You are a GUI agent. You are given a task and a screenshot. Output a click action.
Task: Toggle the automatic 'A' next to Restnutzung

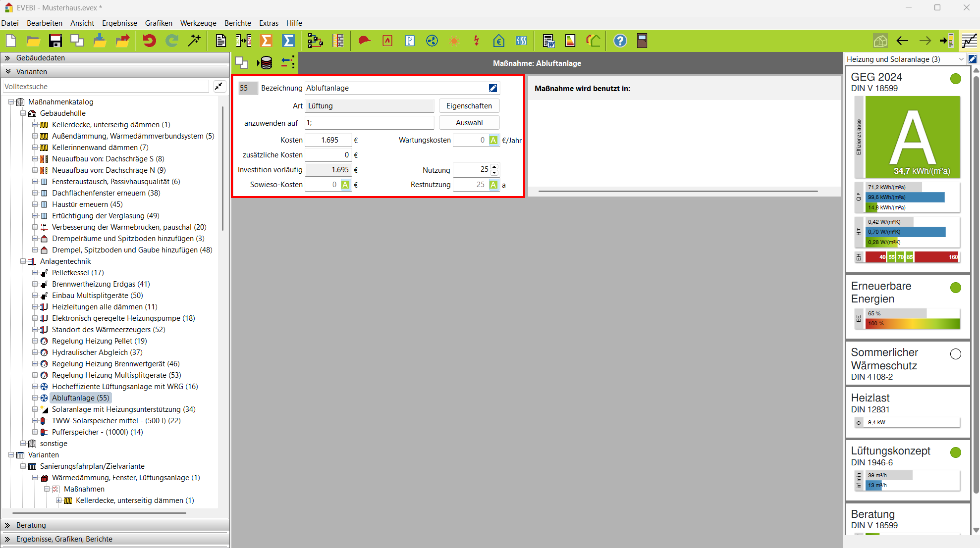tap(493, 185)
